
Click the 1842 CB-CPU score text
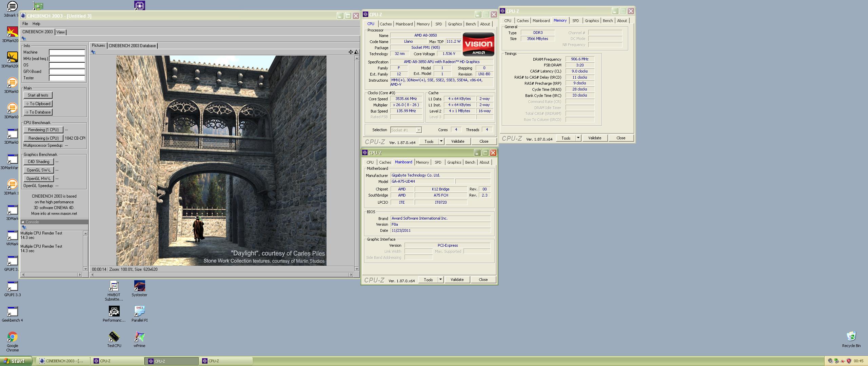pos(75,138)
